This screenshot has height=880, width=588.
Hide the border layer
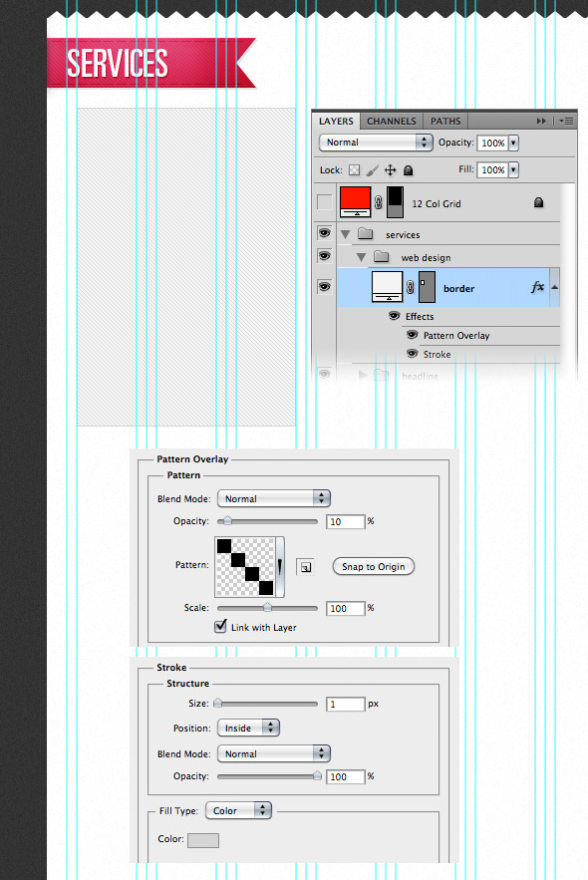point(324,286)
